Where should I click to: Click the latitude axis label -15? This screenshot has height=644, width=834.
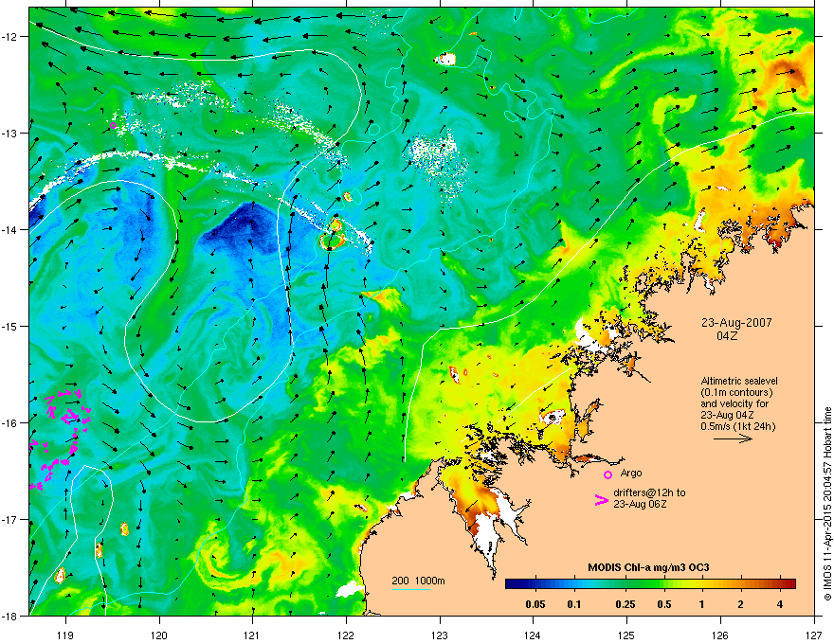9,326
